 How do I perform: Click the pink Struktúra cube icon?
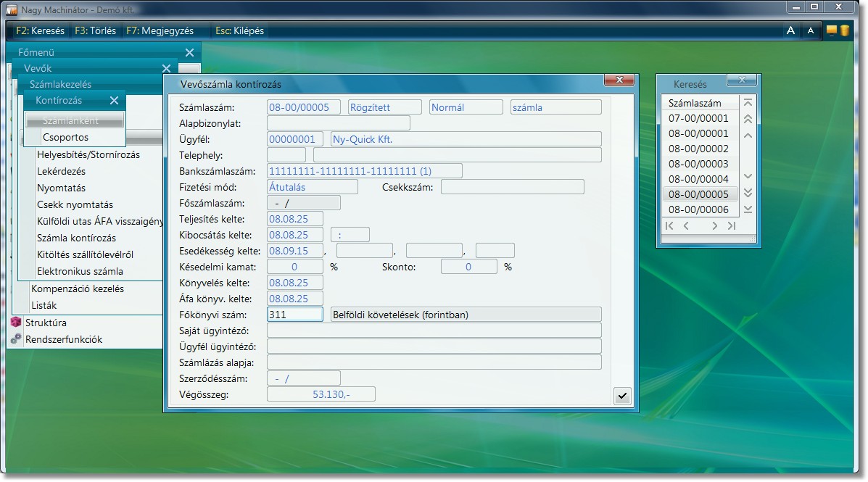point(16,323)
